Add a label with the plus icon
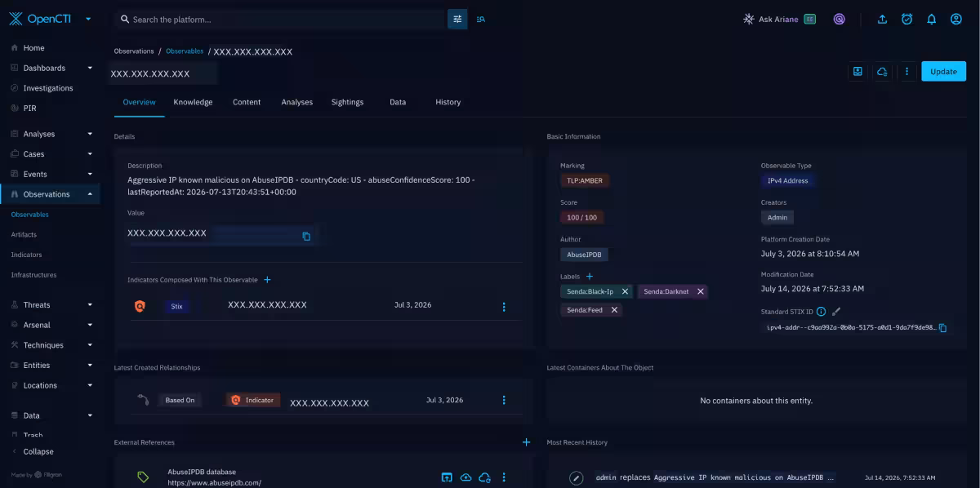Viewport: 980px width, 488px height. (590, 277)
